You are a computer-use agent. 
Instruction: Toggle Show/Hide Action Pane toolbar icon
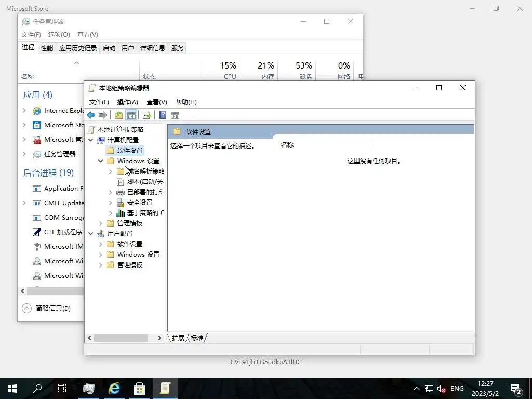point(175,115)
